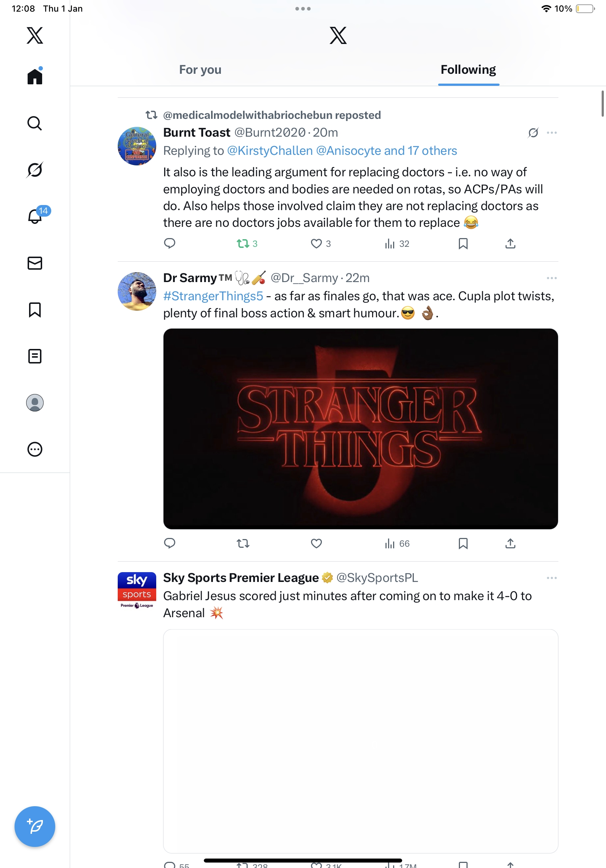
Task: Open Bookmarks in the left sidebar
Action: 35,310
